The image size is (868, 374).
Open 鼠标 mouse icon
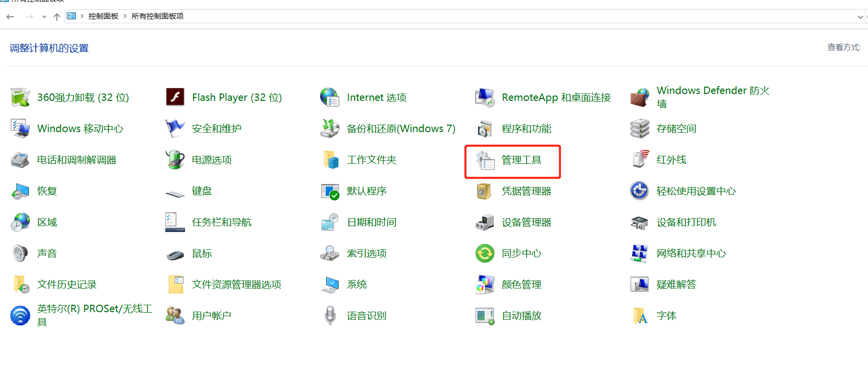[x=175, y=255]
